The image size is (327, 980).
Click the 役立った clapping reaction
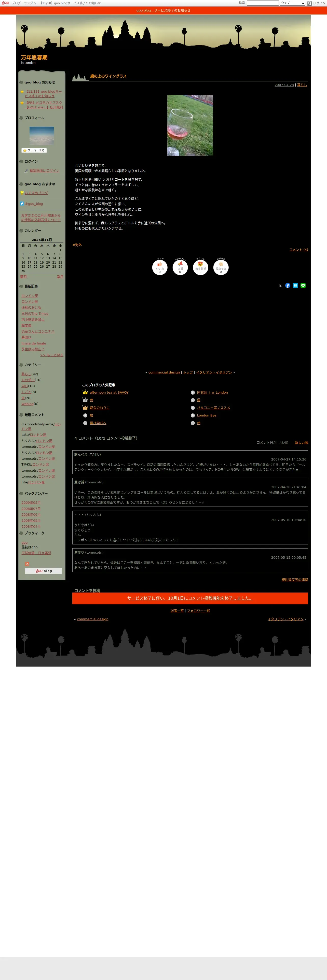pyautogui.click(x=221, y=267)
